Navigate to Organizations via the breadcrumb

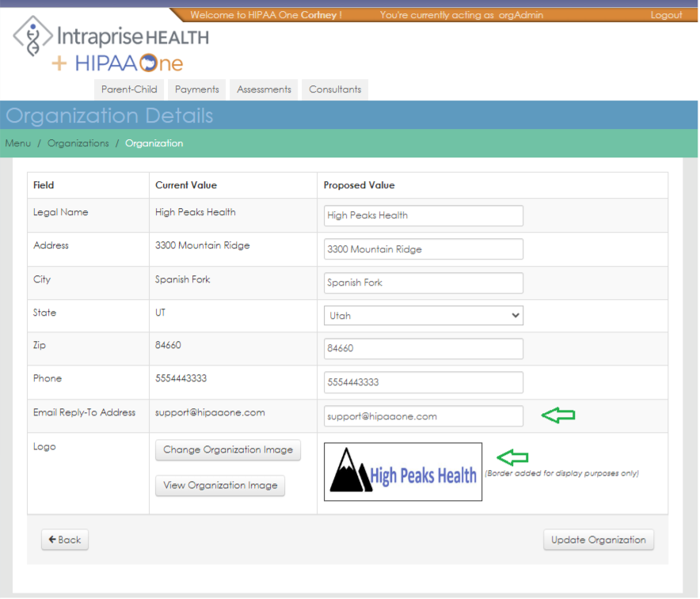[x=78, y=143]
